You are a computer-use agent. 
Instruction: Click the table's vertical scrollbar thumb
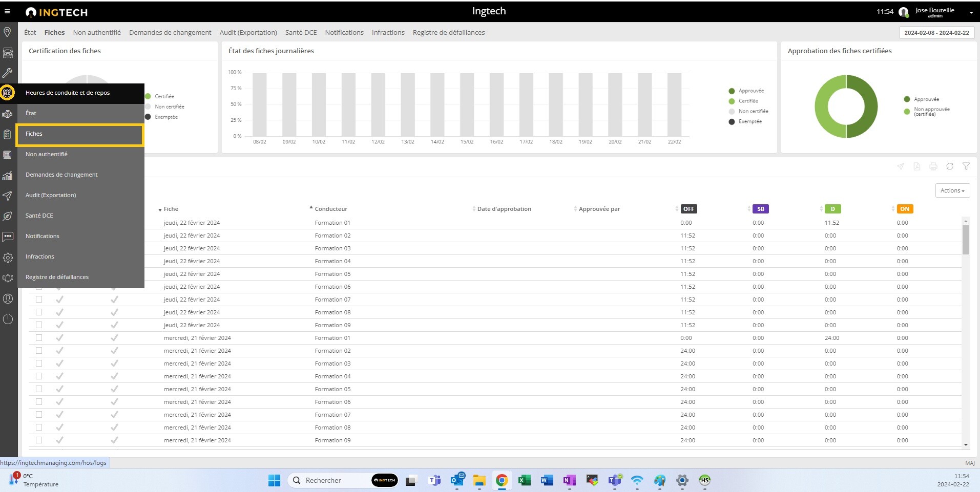[966, 240]
